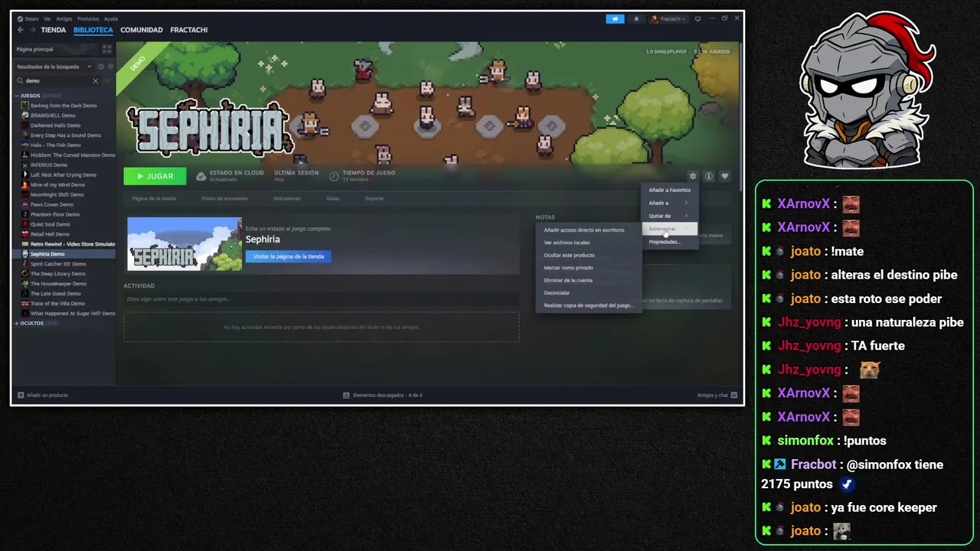Open the notifications bell icon
The width and height of the screenshot is (980, 551).
pos(636,18)
